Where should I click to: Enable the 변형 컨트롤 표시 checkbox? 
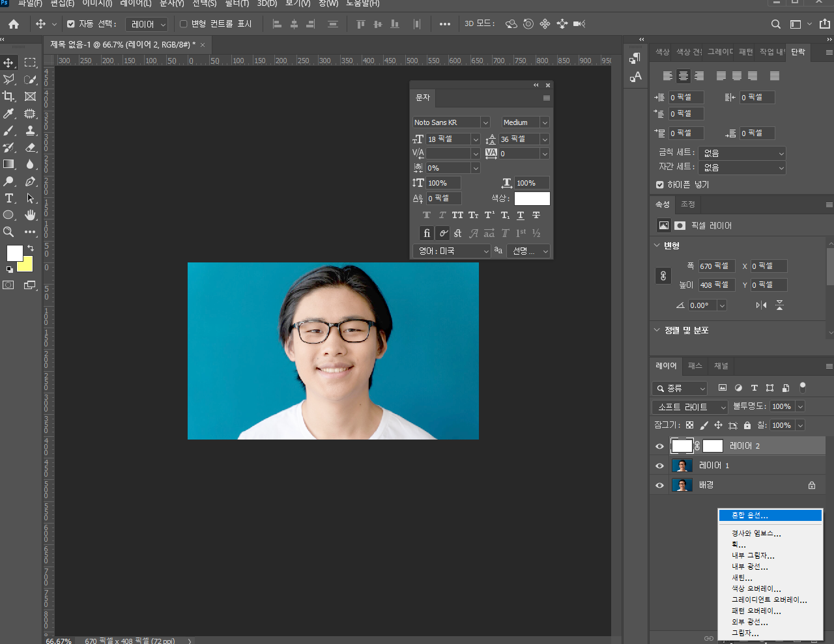coord(184,24)
